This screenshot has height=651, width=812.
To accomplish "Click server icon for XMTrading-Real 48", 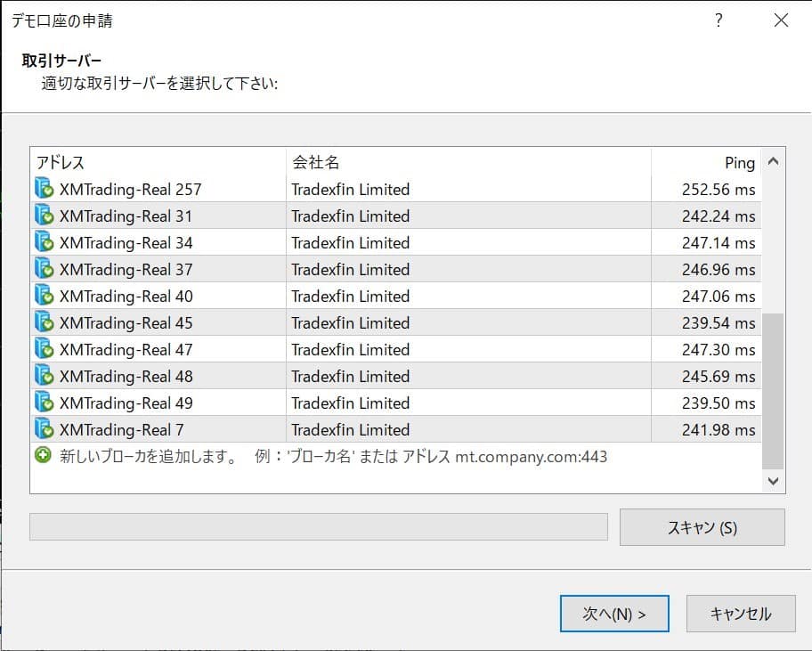I will [44, 376].
